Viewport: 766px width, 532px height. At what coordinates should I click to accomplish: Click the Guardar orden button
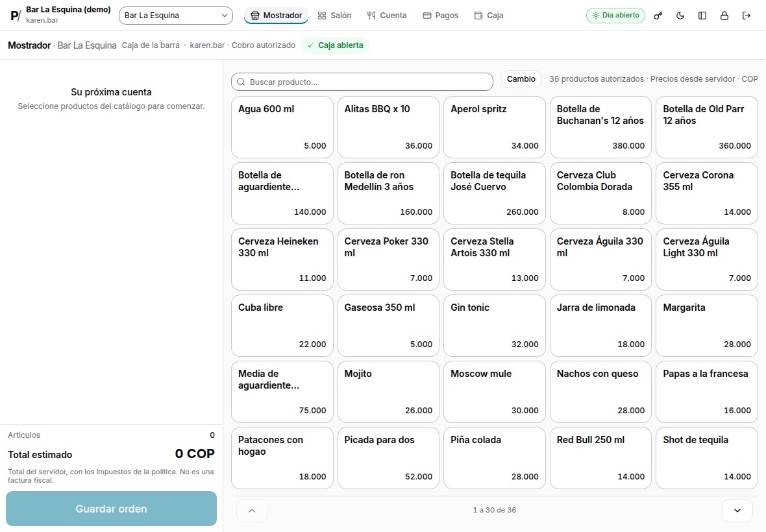[112, 509]
